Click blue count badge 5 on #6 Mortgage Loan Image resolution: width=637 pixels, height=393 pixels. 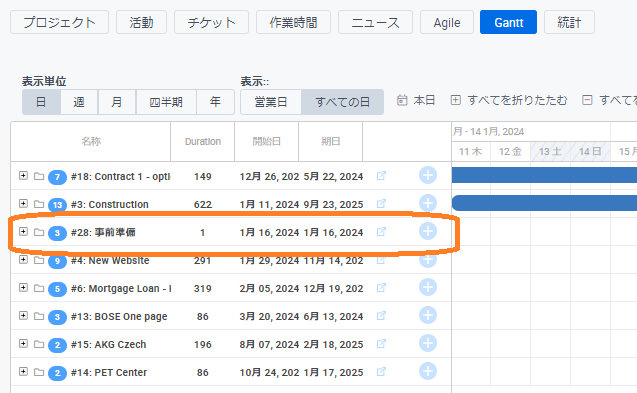(57, 289)
